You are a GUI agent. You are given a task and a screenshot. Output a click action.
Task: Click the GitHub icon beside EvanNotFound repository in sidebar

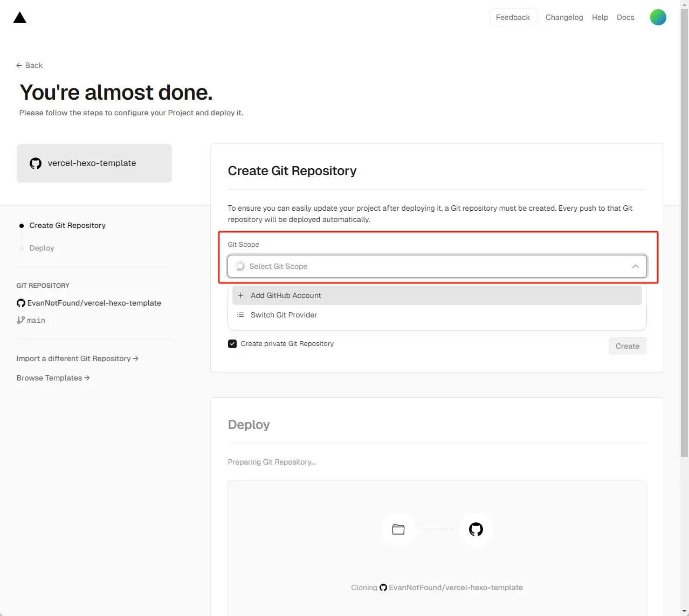click(x=21, y=303)
